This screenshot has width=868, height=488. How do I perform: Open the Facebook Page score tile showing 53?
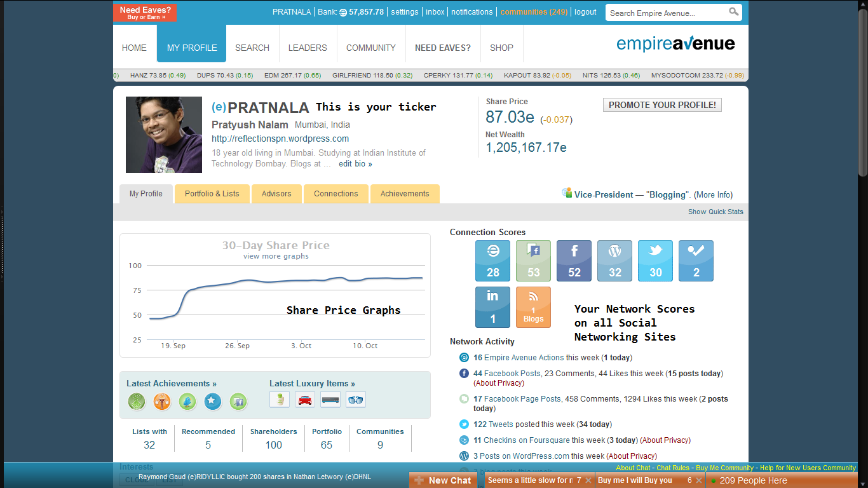pyautogui.click(x=533, y=261)
